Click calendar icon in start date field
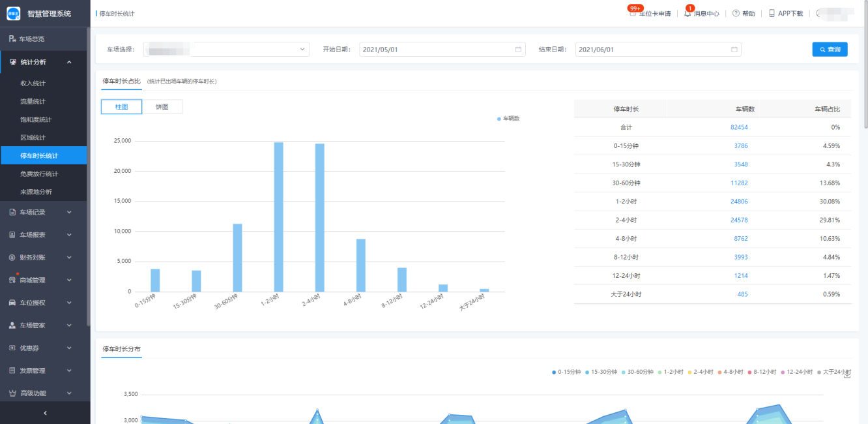 point(518,50)
